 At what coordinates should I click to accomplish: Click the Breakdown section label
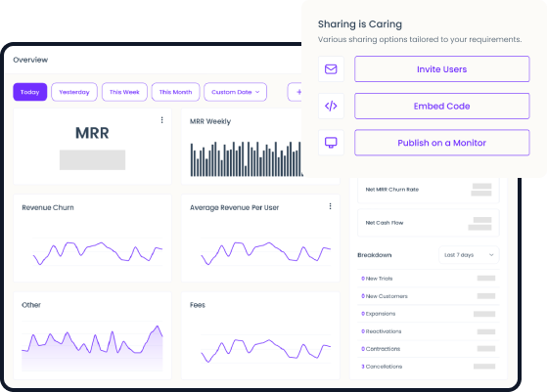[x=375, y=255]
